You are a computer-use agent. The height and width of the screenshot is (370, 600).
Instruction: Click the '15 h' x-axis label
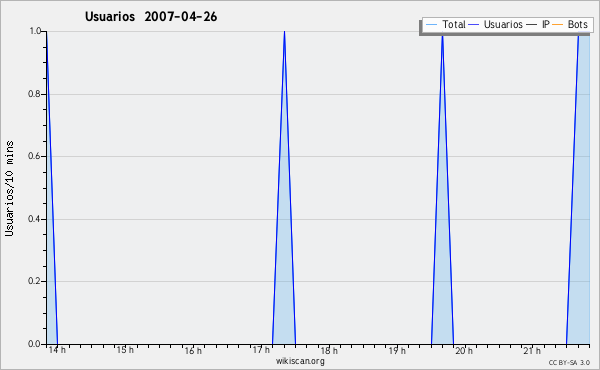(125, 350)
